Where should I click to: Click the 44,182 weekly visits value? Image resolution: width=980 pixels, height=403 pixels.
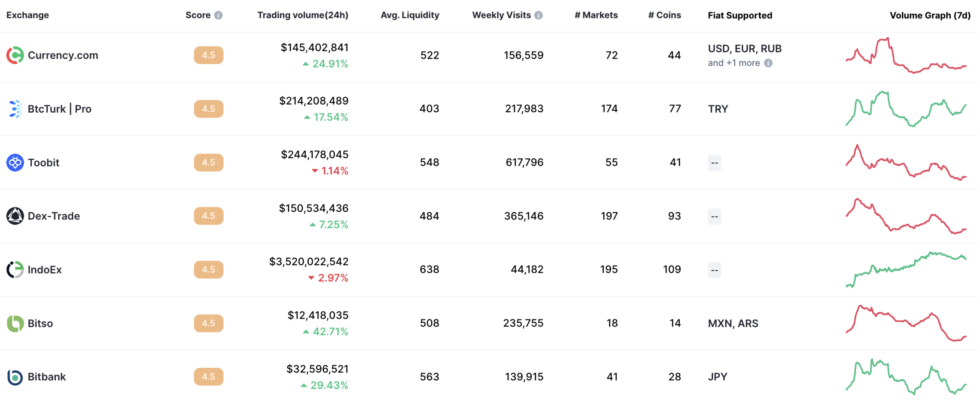(x=527, y=270)
